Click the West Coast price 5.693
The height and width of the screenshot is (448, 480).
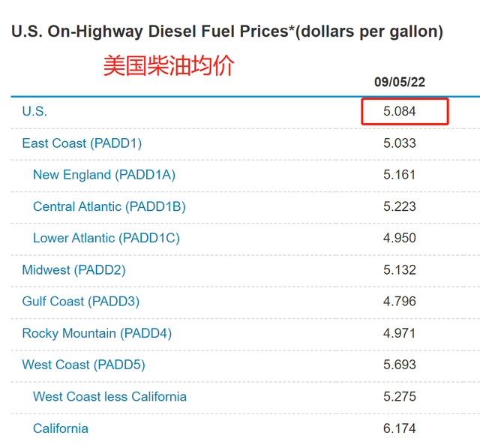point(400,365)
